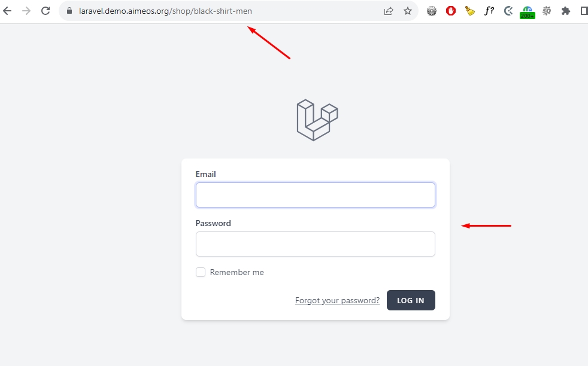Click the crescent-shaped extension icon

pos(508,11)
